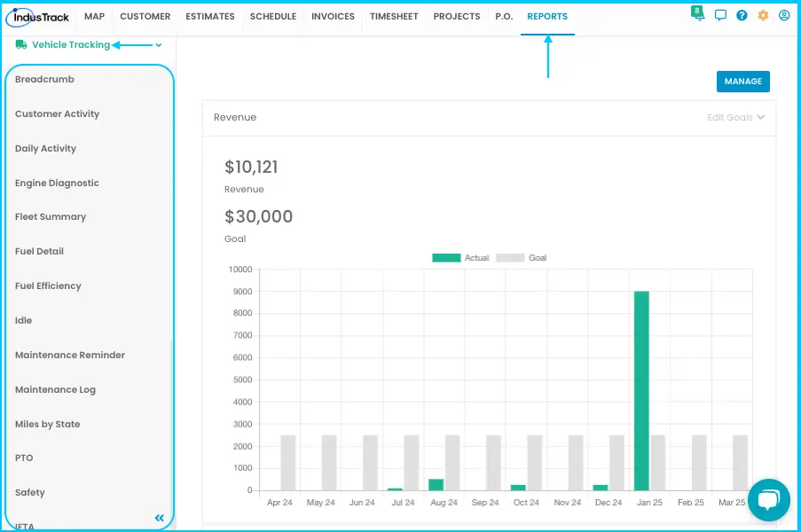Click the IndusTrack logo
Image resolution: width=801 pixels, height=532 pixels.
point(38,18)
